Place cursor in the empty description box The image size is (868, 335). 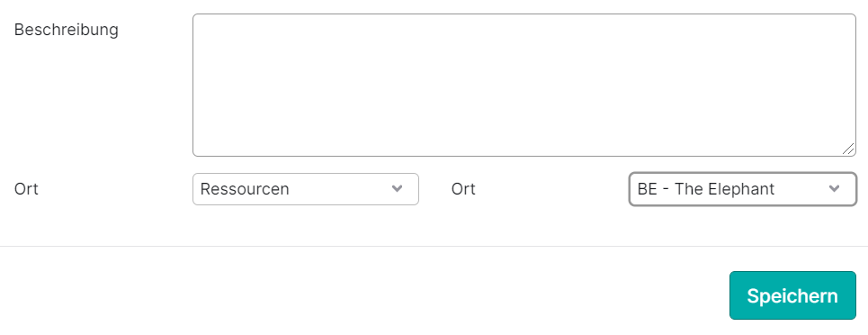click(x=524, y=85)
